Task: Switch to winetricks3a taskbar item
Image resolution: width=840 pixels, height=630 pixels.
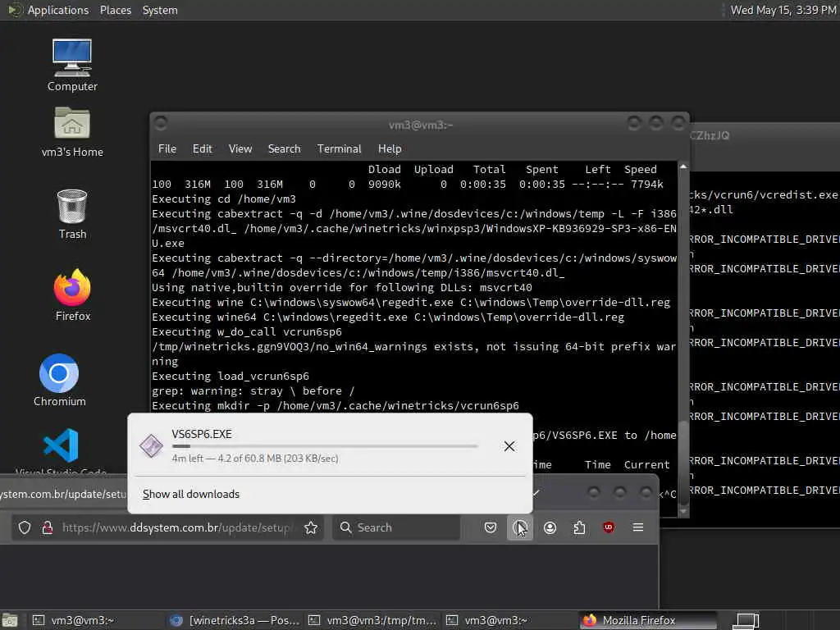Action: point(235,620)
